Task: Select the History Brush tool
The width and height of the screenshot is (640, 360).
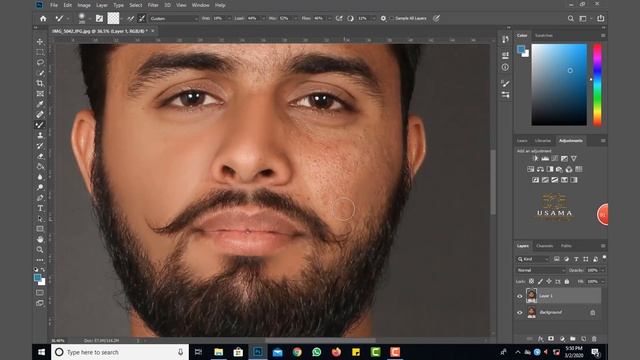Action: 40,146
